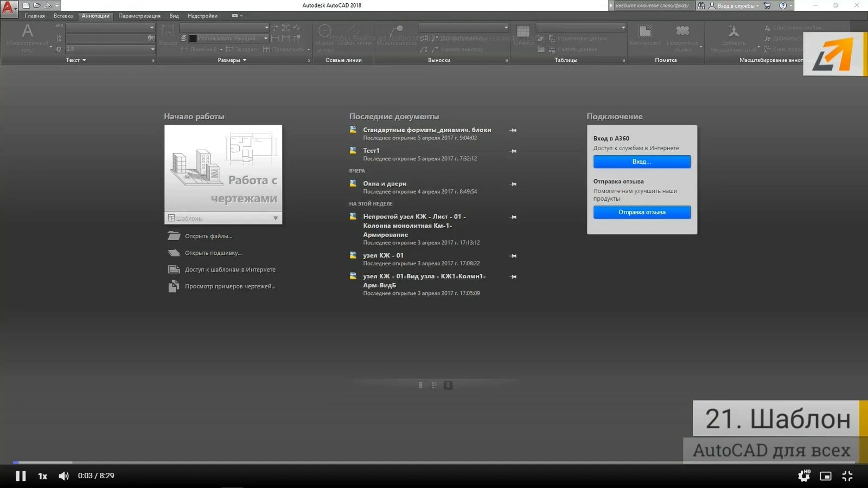
Task: Pin the узел КЖ - 01 recent document
Action: click(513, 256)
